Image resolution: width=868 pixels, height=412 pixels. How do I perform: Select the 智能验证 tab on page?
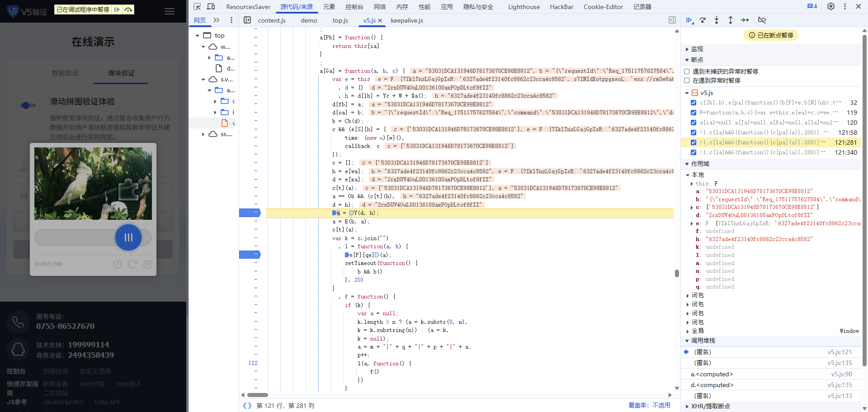[x=65, y=73]
